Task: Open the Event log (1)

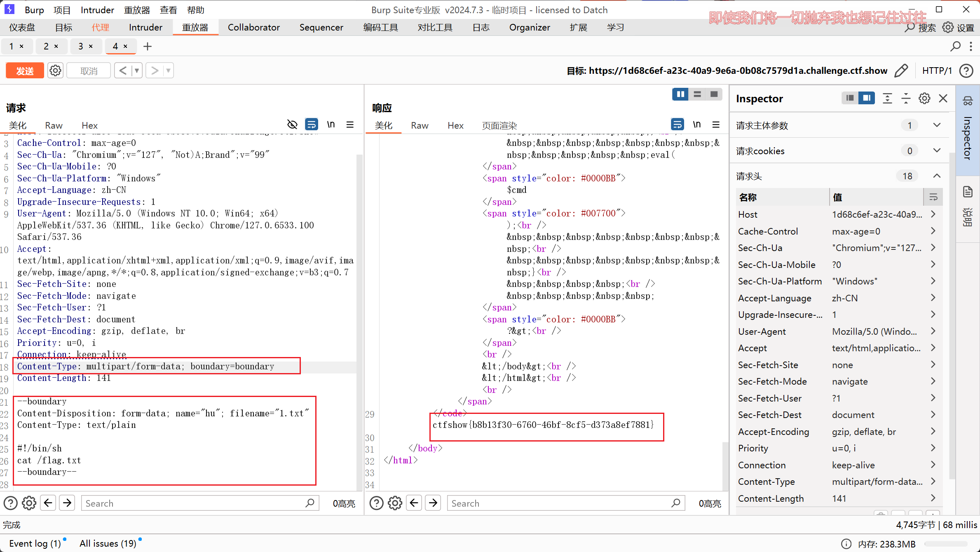Action: coord(35,543)
